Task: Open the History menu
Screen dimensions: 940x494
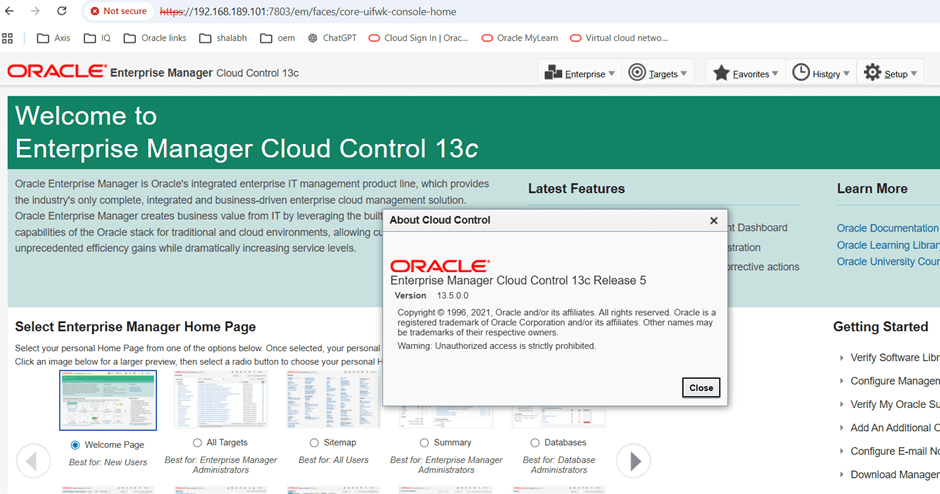Action: tap(820, 73)
